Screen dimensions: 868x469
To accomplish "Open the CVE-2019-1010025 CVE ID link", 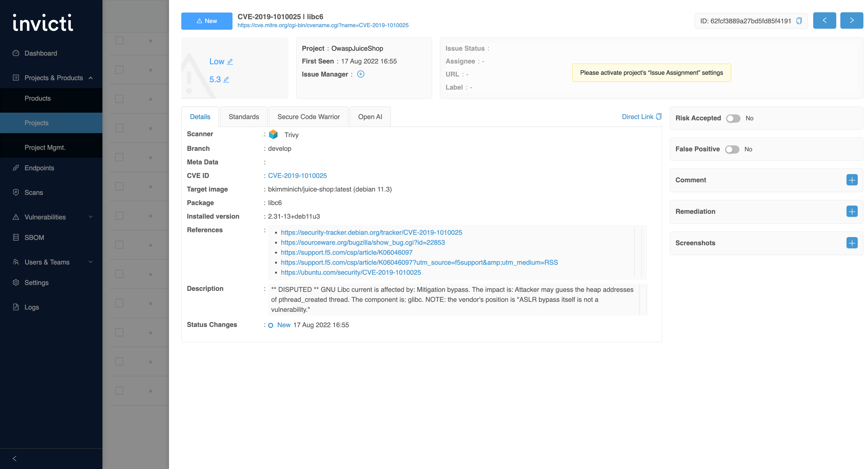I will tap(297, 176).
